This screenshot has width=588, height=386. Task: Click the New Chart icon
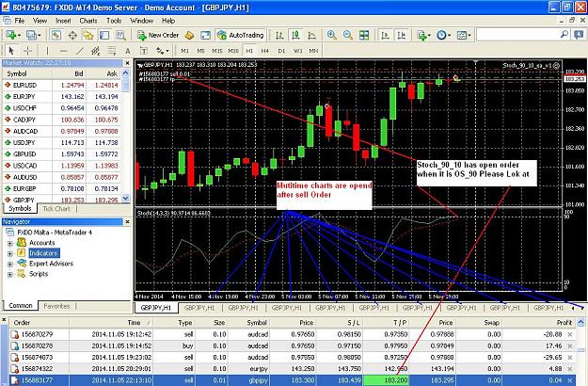(11, 35)
